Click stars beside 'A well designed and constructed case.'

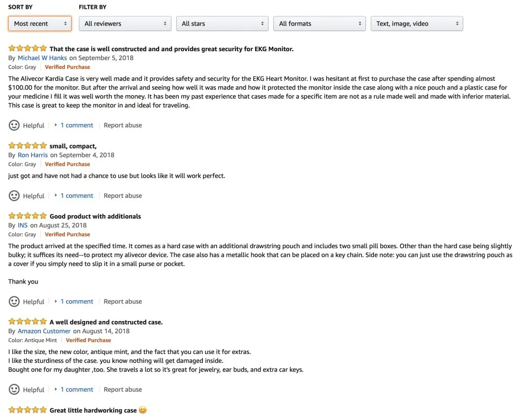point(28,321)
